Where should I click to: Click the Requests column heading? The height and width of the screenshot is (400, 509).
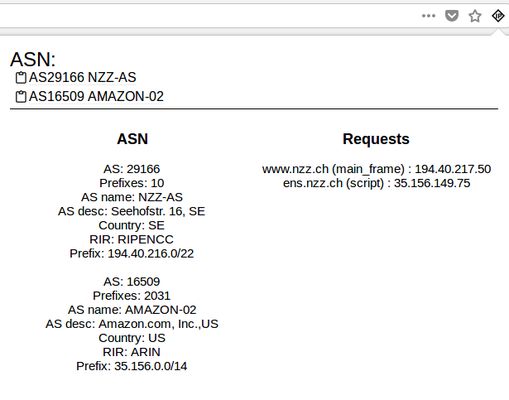[x=376, y=139]
